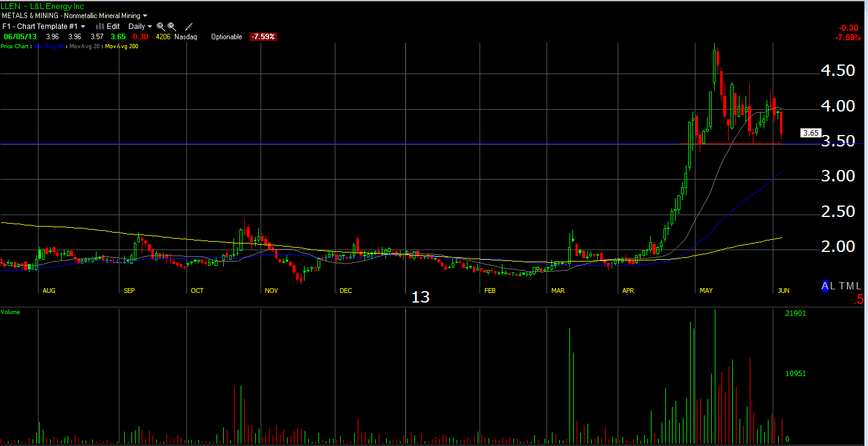This screenshot has height=446, width=868.
Task: Toggle the T scaling button
Action: pyautogui.click(x=842, y=286)
